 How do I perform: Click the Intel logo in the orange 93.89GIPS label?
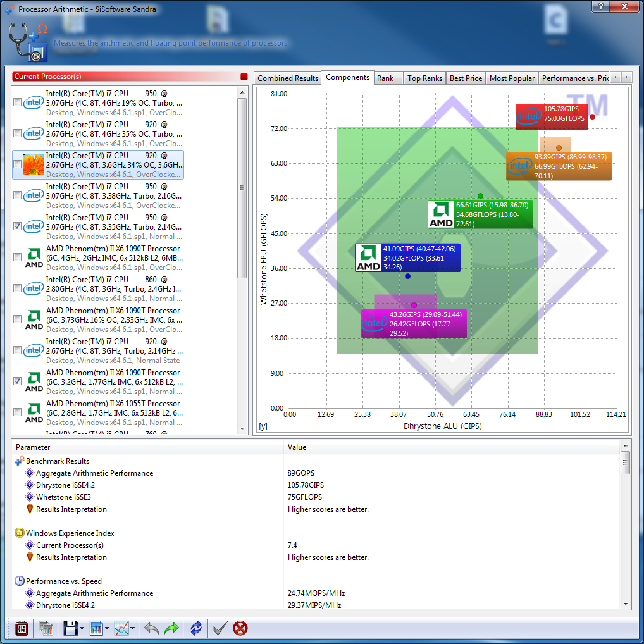[519, 166]
